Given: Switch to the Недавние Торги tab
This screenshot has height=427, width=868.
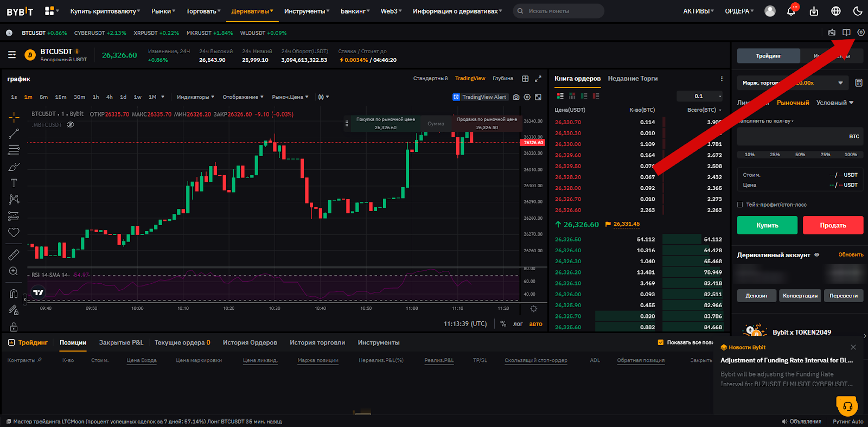Looking at the screenshot, I should coord(633,79).
